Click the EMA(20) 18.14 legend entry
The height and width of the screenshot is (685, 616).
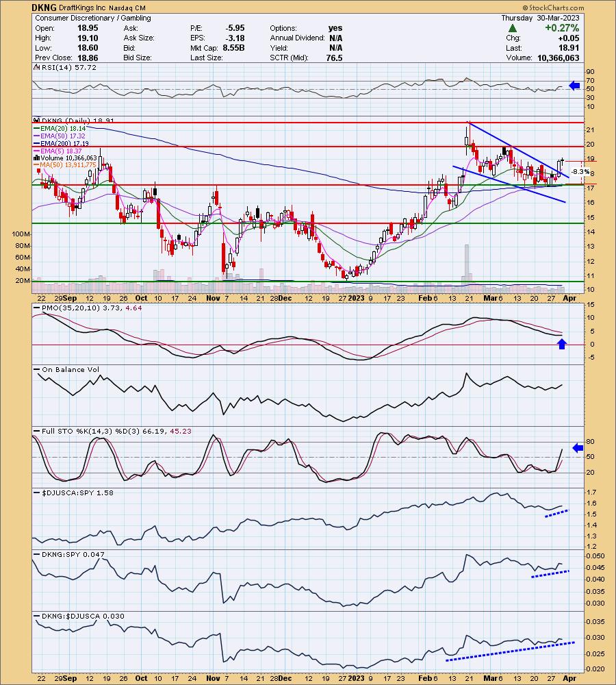pyautogui.click(x=60, y=129)
